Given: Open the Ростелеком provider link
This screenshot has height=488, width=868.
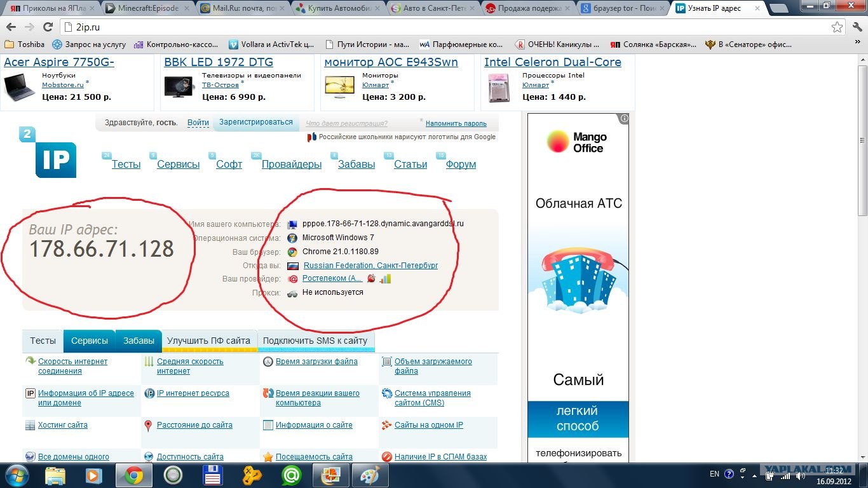Looking at the screenshot, I should pos(332,278).
